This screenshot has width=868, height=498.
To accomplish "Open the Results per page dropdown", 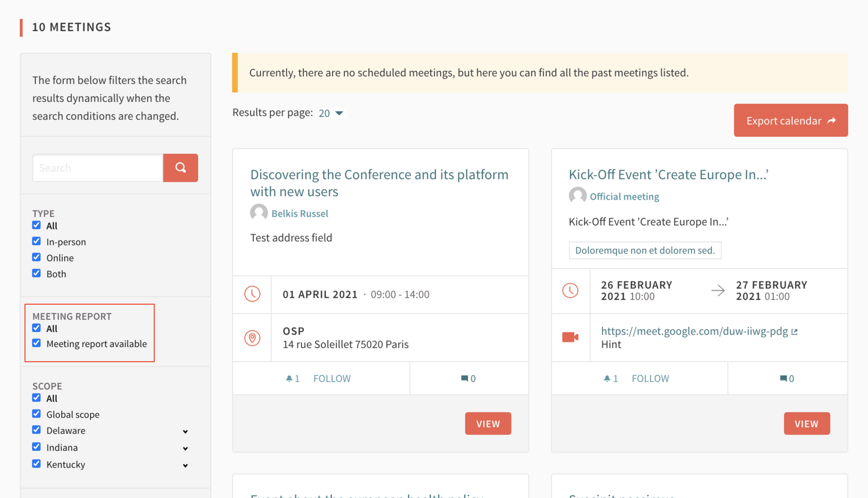I will click(x=331, y=113).
